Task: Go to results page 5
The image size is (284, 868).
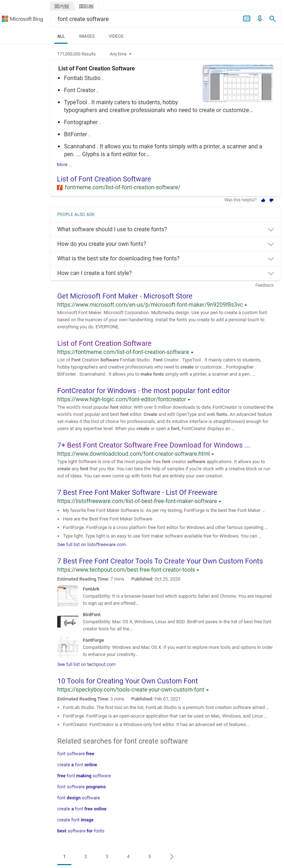Action: tap(150, 857)
